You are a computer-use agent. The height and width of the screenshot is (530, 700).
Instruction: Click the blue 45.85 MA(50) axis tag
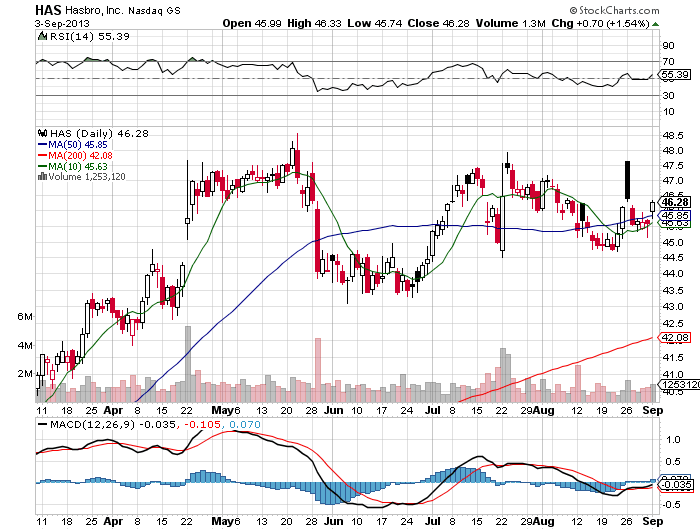coord(675,215)
